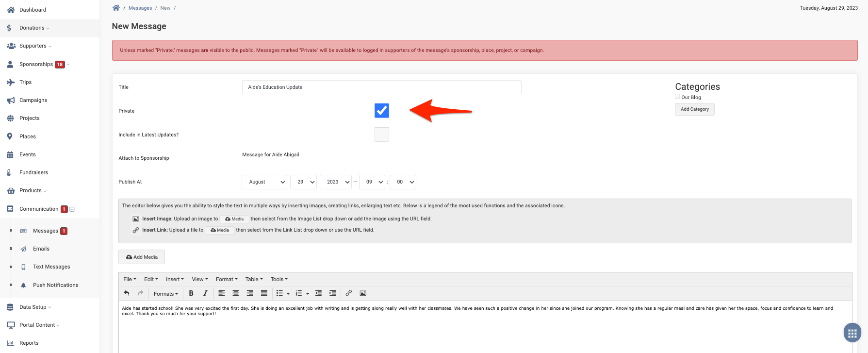
Task: Click the Add Media button
Action: [142, 257]
